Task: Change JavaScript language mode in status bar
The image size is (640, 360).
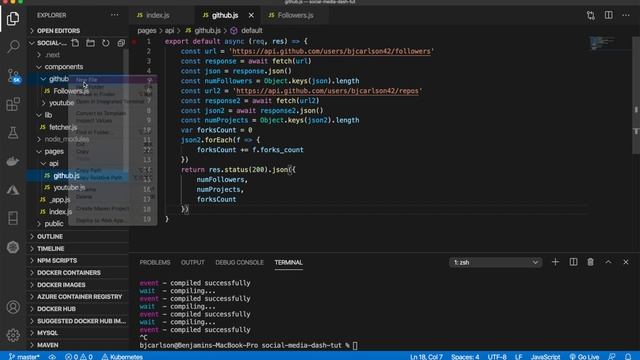Action: pyautogui.click(x=545, y=356)
